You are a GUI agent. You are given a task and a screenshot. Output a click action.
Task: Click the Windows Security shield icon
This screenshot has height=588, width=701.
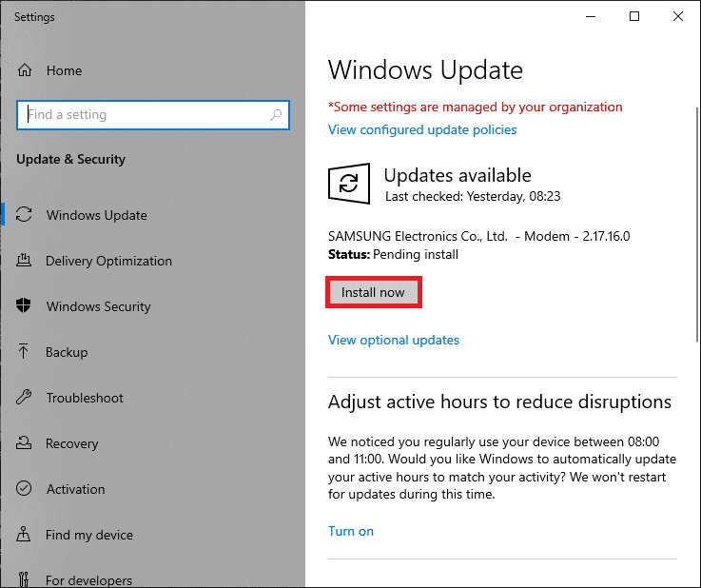pos(25,306)
